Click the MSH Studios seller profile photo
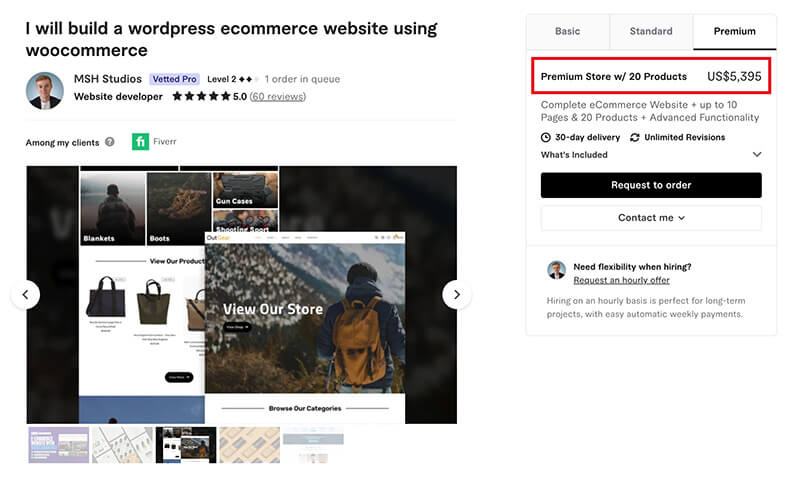The image size is (800, 485). coord(45,91)
